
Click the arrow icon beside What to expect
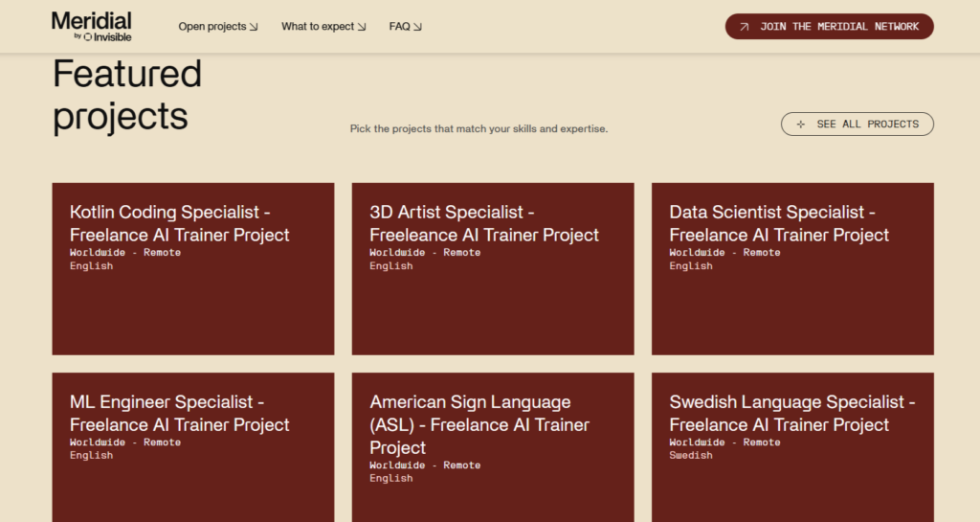(362, 27)
